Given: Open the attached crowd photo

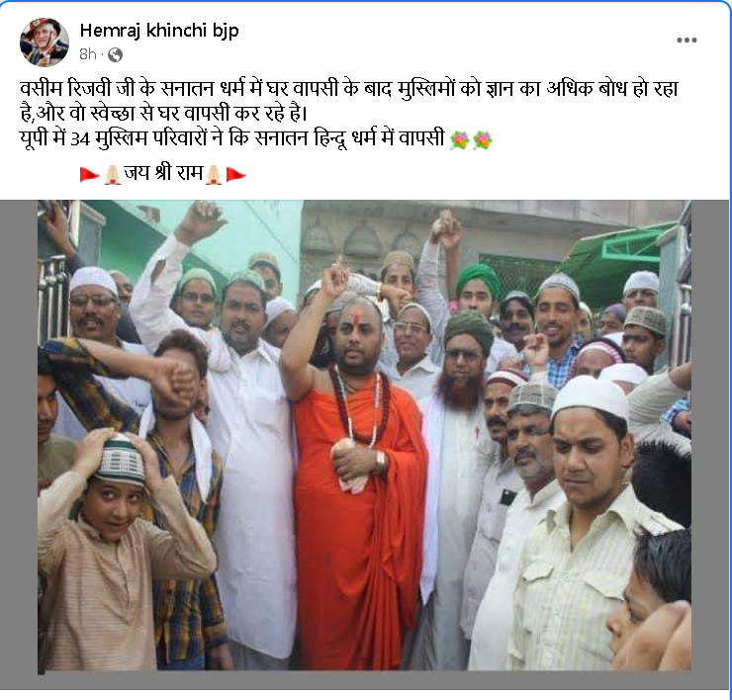Looking at the screenshot, I should [x=364, y=436].
